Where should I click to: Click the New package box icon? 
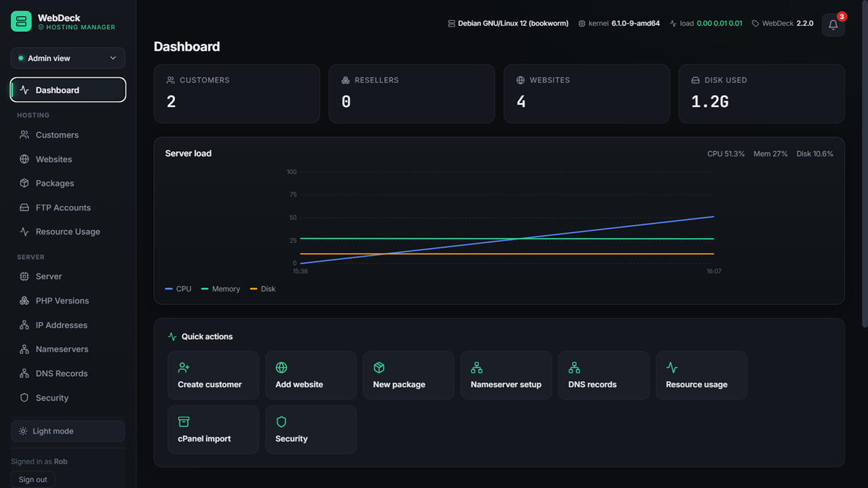click(379, 367)
